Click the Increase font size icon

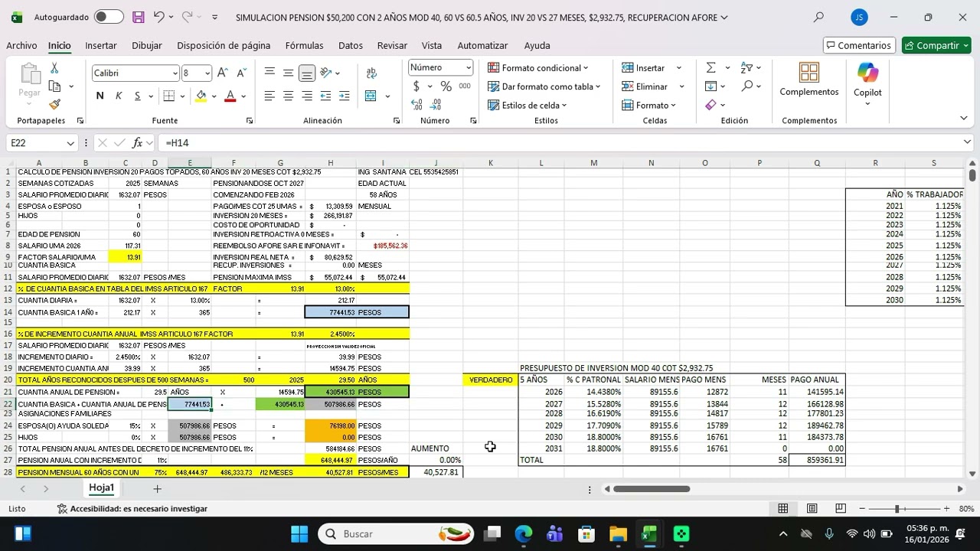(223, 73)
